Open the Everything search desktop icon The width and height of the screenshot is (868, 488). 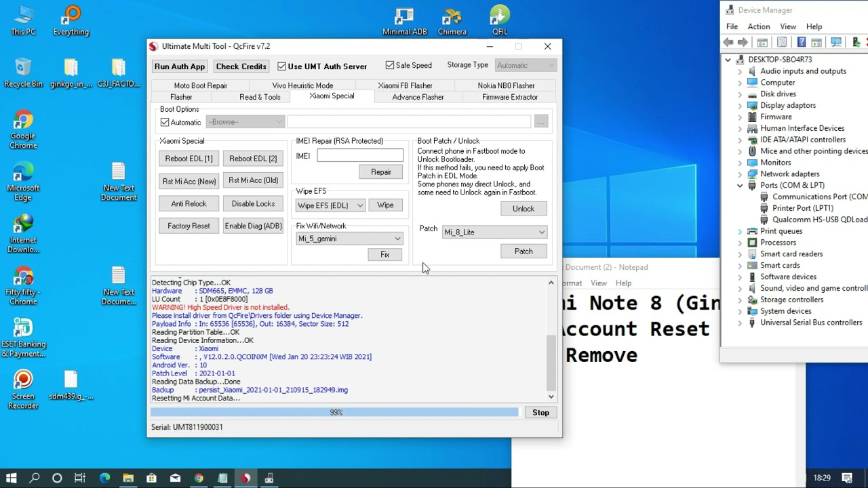71,21
